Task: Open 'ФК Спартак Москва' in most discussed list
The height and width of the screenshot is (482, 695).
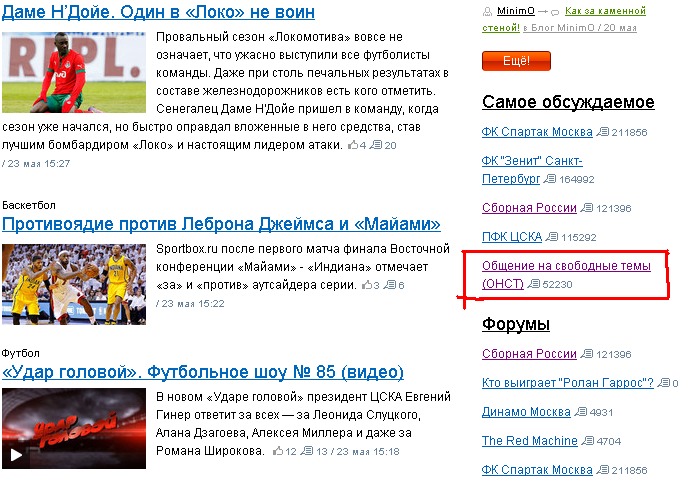Action: pos(537,132)
